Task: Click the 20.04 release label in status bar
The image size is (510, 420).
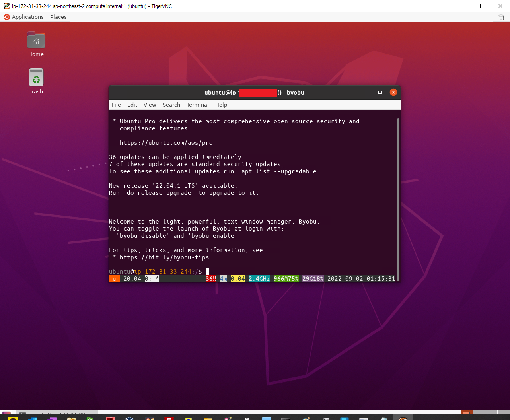Action: click(x=132, y=279)
